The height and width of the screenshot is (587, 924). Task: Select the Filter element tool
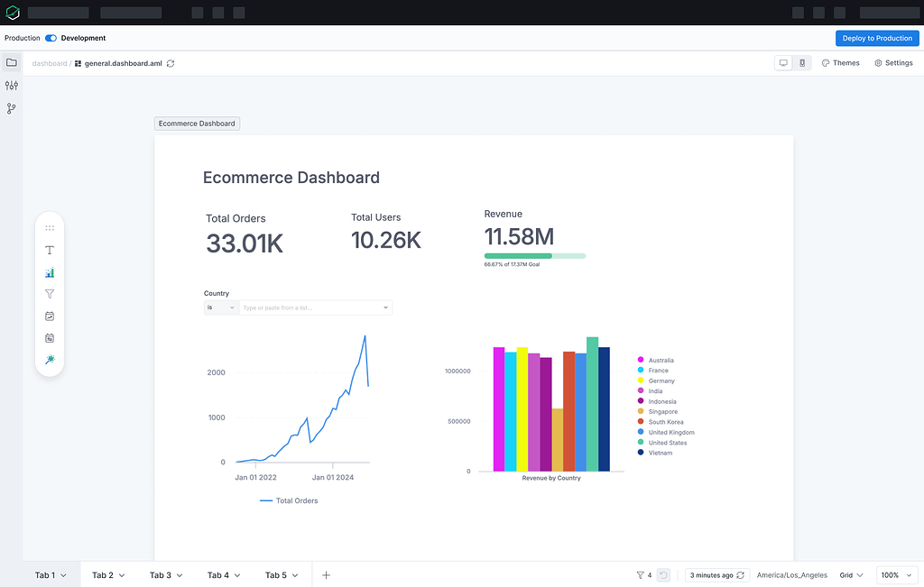pyautogui.click(x=50, y=294)
